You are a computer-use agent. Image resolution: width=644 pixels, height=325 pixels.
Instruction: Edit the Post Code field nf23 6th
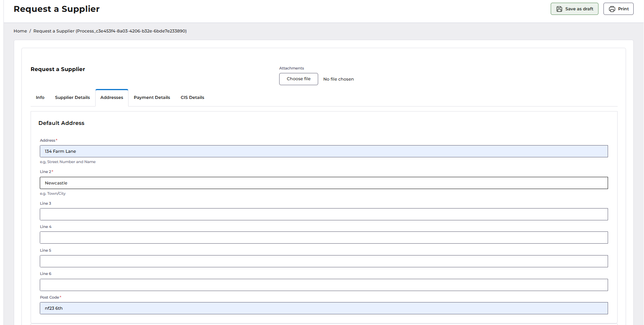[x=324, y=308]
